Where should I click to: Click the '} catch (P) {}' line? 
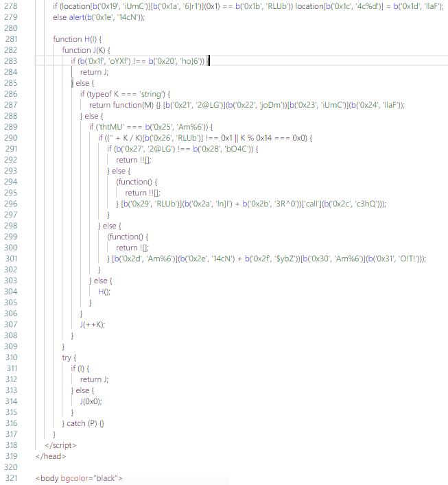[83, 423]
